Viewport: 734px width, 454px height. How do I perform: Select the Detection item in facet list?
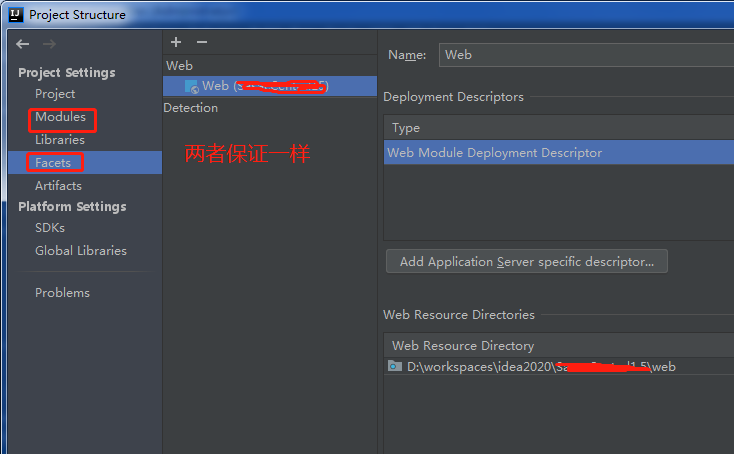[191, 108]
